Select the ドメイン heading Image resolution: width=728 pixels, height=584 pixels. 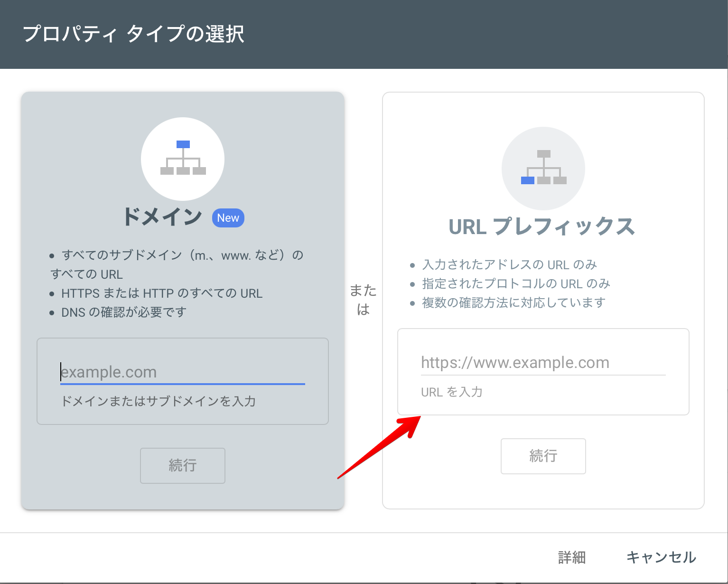pos(163,217)
